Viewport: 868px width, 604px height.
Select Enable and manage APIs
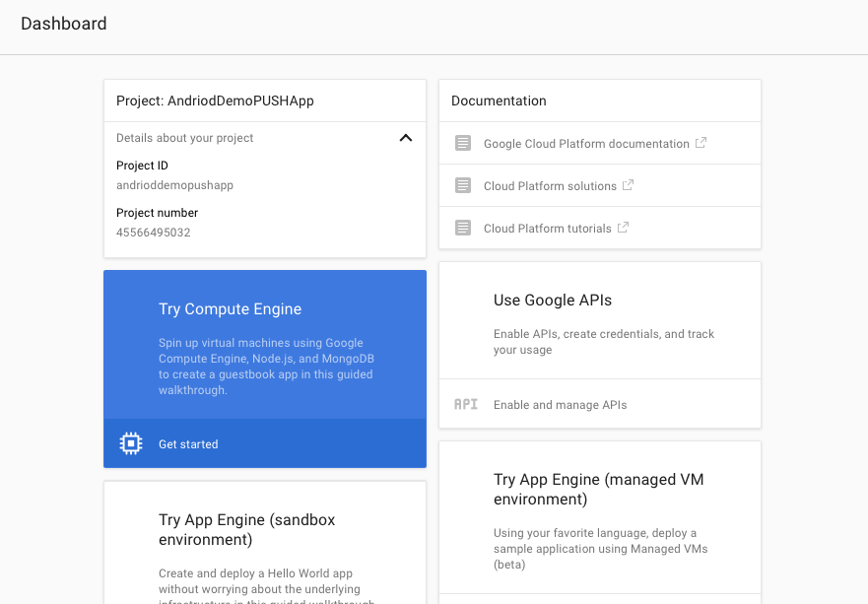[560, 405]
